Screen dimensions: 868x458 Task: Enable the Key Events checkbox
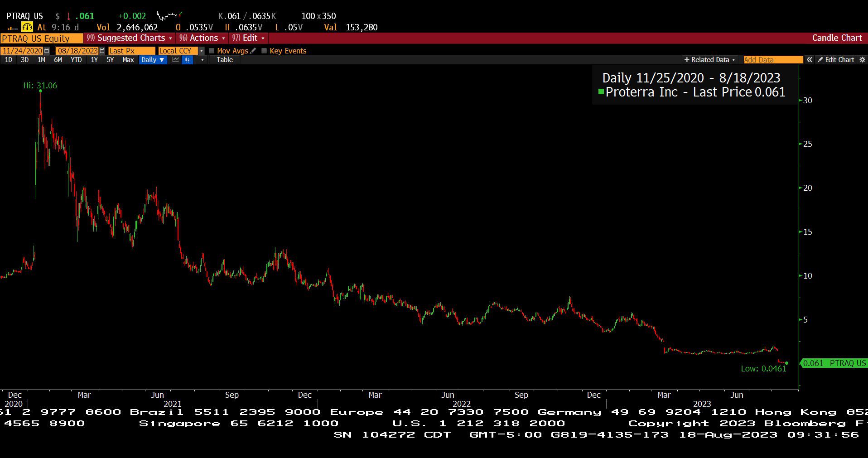(264, 51)
